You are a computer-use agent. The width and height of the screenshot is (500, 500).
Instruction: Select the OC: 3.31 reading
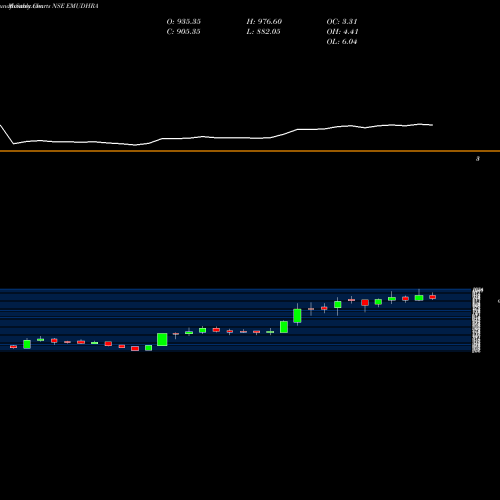(342, 22)
